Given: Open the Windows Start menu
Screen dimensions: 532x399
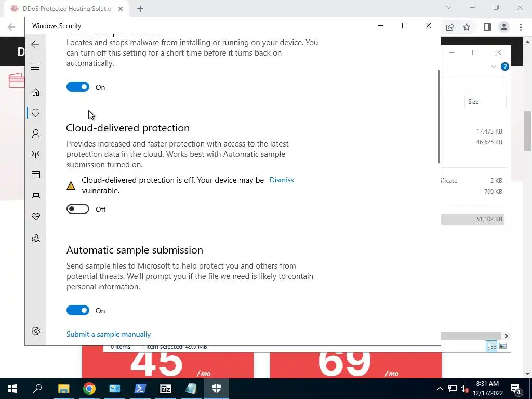Looking at the screenshot, I should pyautogui.click(x=12, y=389).
